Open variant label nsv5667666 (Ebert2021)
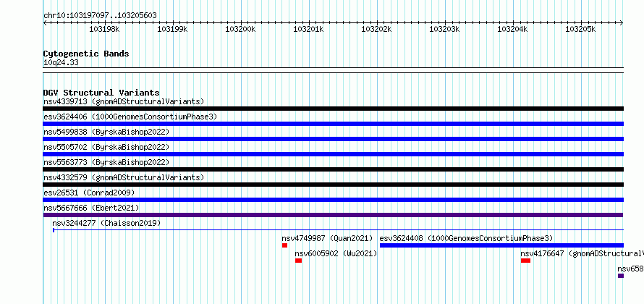This screenshot has width=644, height=304. [91, 208]
